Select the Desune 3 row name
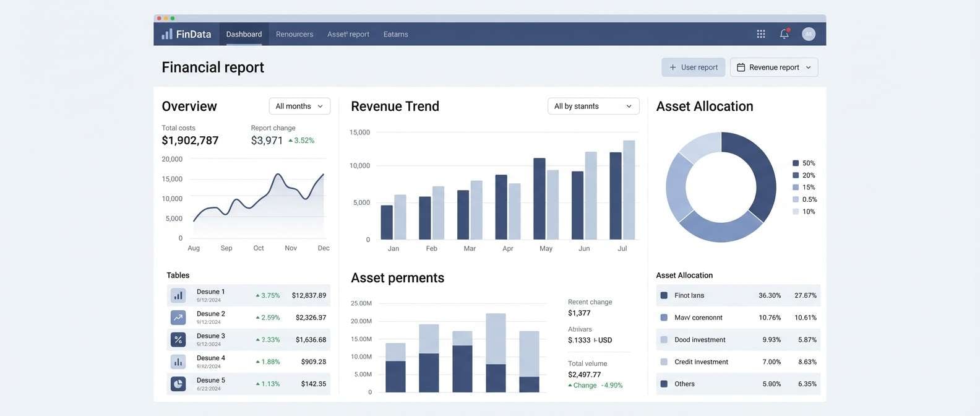Viewport: 980px width, 416px height. (x=211, y=336)
